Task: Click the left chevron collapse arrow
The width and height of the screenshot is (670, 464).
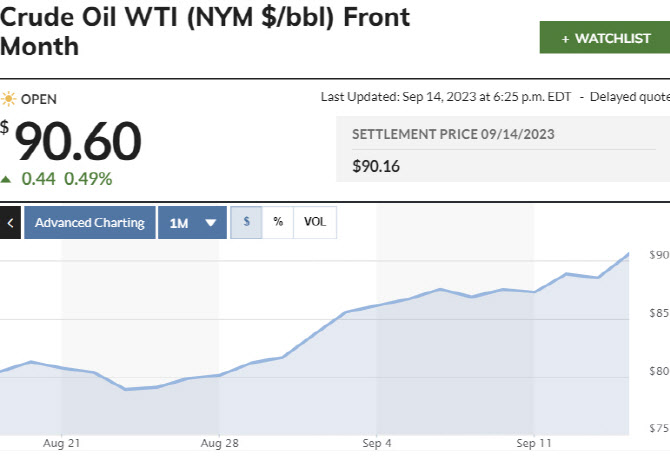Action: [10, 223]
